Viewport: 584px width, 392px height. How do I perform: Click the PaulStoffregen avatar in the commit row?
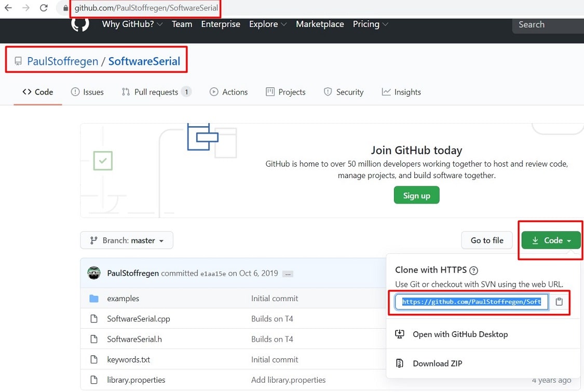click(94, 273)
